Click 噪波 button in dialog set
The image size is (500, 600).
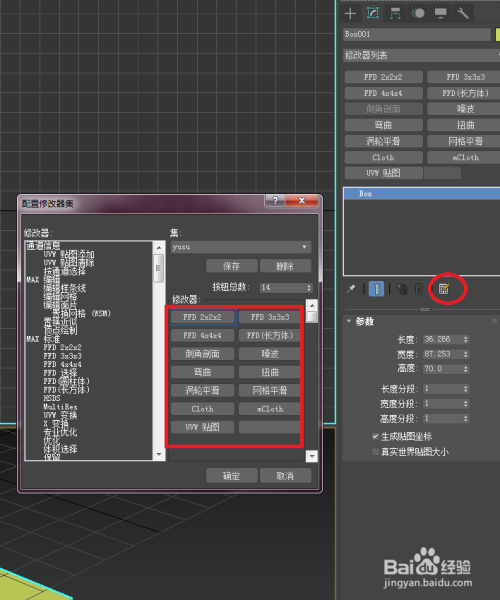[270, 354]
